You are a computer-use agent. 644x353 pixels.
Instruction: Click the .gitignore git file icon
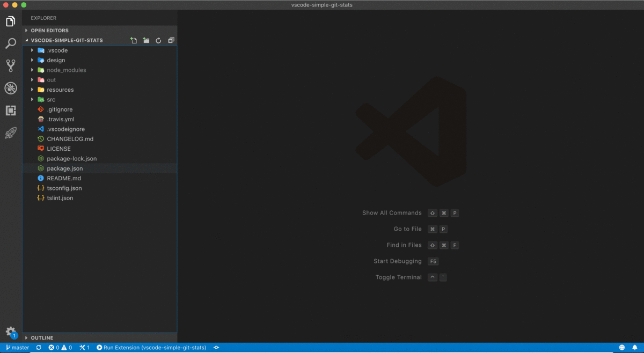click(x=41, y=109)
